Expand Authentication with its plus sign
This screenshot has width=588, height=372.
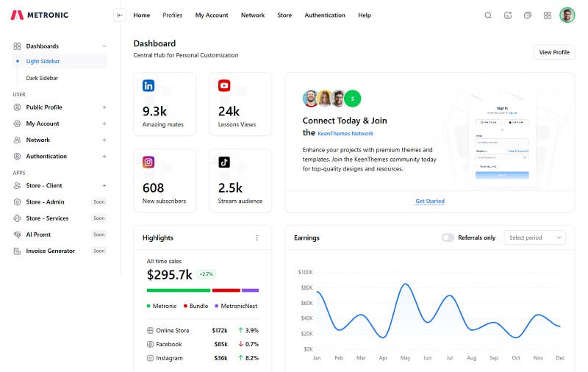point(104,157)
